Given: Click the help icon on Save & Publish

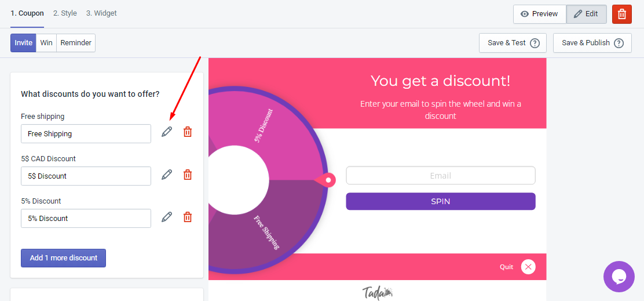Looking at the screenshot, I should pyautogui.click(x=619, y=43).
